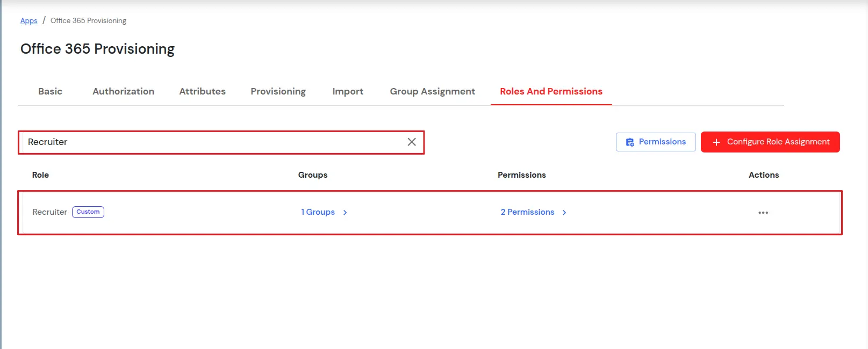This screenshot has height=349, width=868.
Task: Click the Office 365 Provisioning page title
Action: coord(97,49)
